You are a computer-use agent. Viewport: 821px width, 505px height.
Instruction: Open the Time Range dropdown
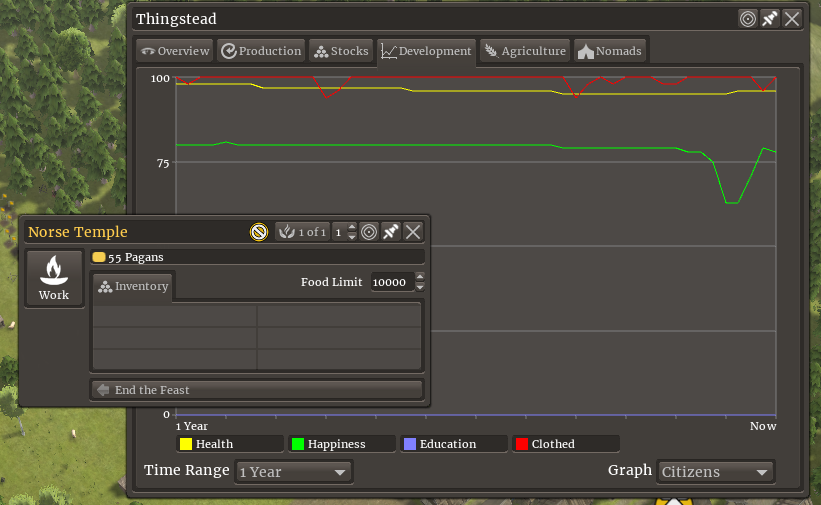[x=294, y=471]
